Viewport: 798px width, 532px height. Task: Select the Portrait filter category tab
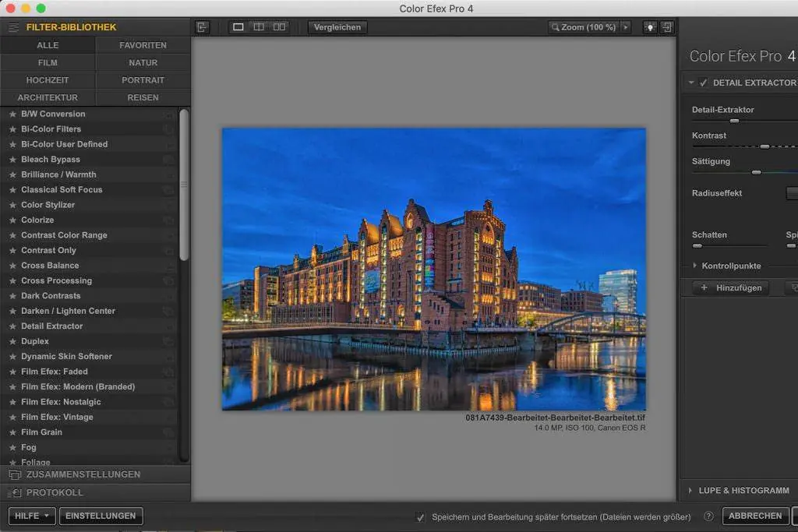tap(143, 79)
